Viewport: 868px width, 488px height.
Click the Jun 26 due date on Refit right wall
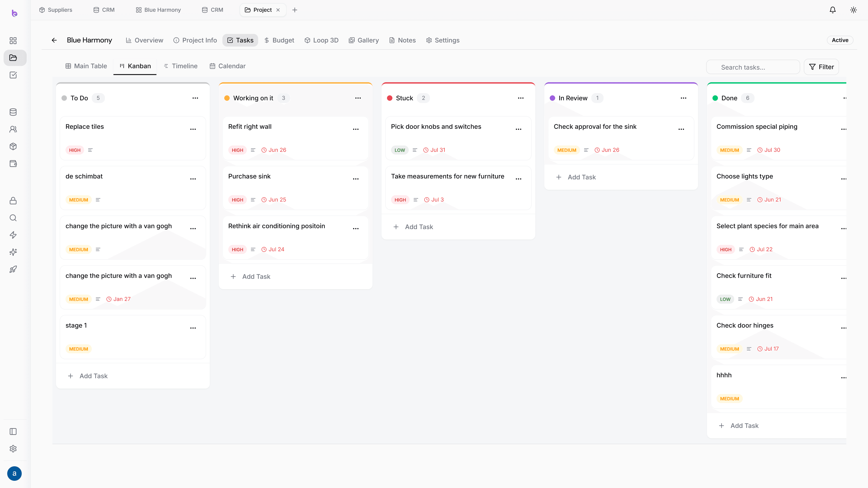pos(274,150)
